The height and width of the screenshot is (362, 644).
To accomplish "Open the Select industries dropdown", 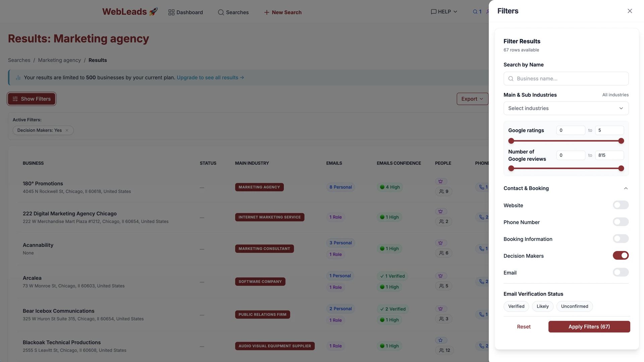I will click(566, 108).
